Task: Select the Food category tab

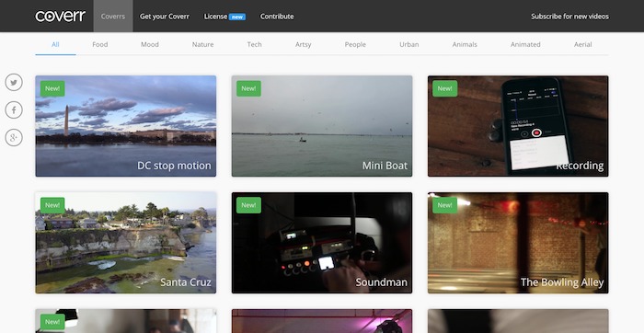Action: 99,44
